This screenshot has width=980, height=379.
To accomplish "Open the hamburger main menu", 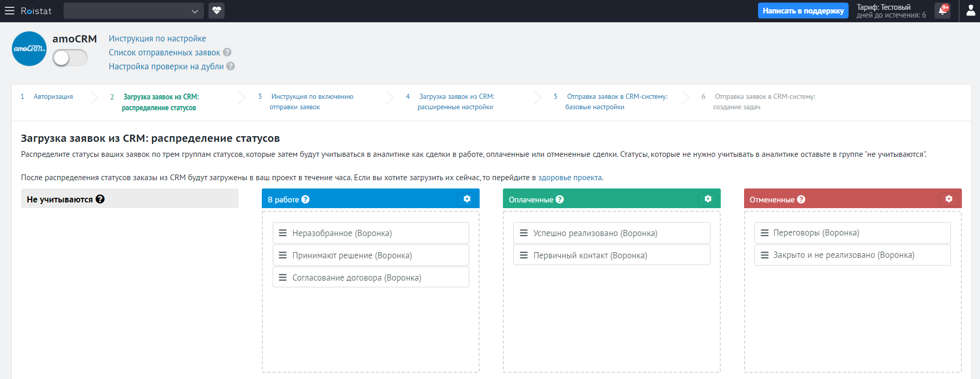I will pos(9,11).
